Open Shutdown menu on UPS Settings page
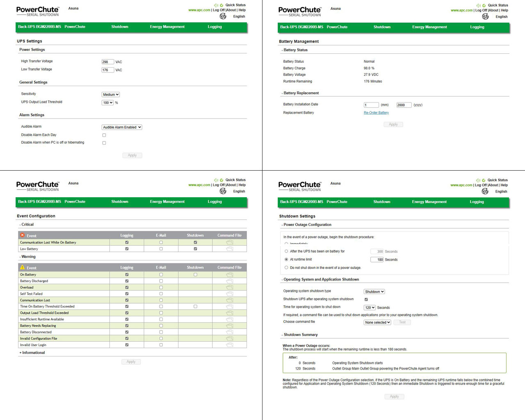Image resolution: width=525 pixels, height=420 pixels. [x=120, y=27]
